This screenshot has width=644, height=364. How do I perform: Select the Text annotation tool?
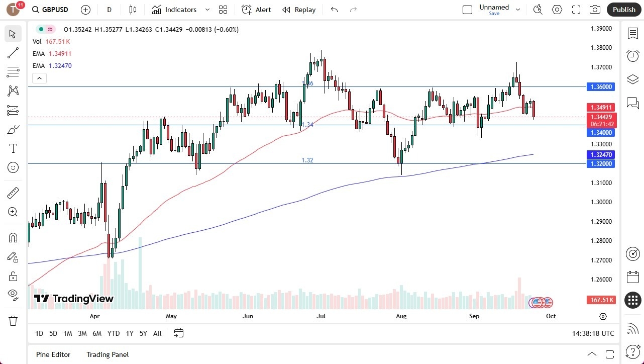point(13,148)
